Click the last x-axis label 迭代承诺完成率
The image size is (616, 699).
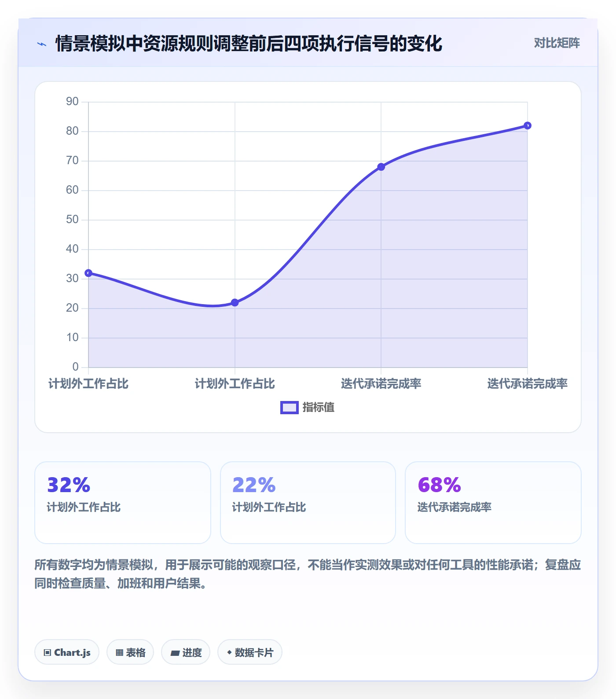[527, 384]
